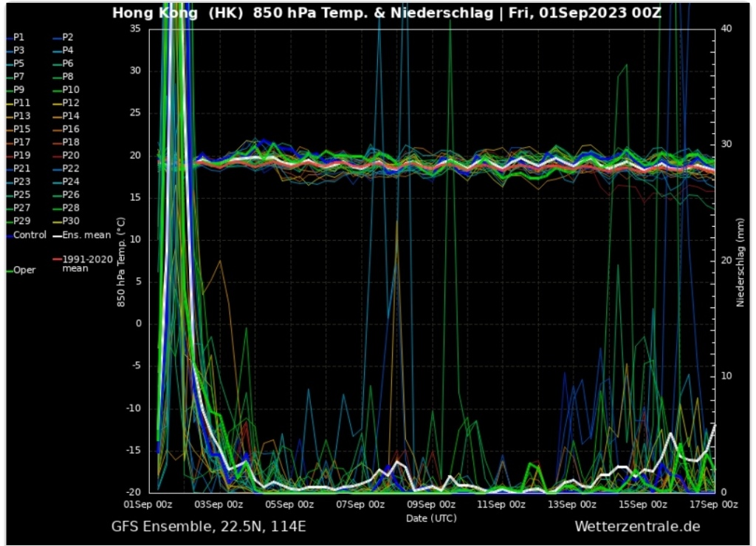Click the 01Sep 00z date tick
This screenshot has width=756, height=546.
click(150, 505)
